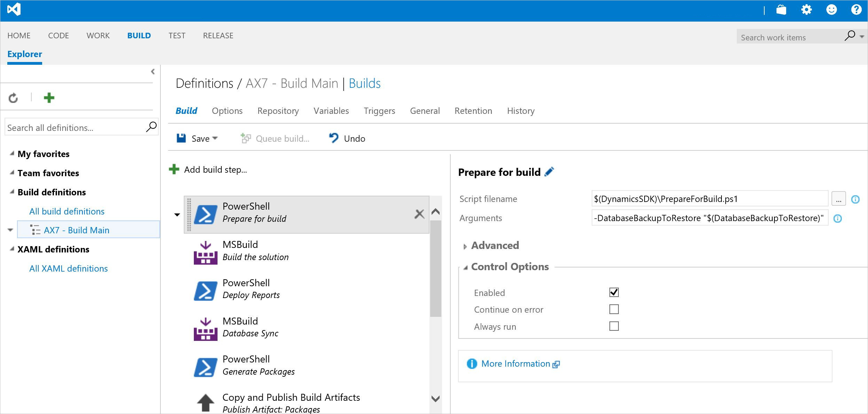
Task: Open the Save dropdown arrow
Action: (215, 138)
